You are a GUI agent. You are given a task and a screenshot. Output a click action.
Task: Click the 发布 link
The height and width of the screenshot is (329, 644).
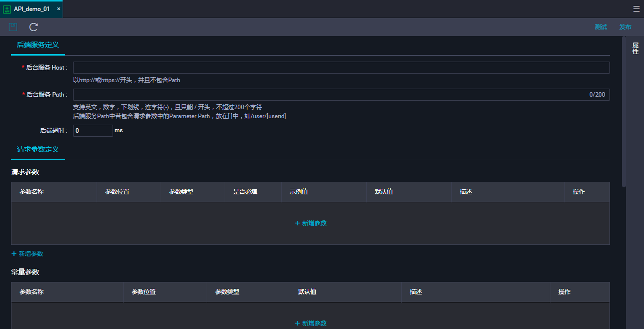click(625, 27)
